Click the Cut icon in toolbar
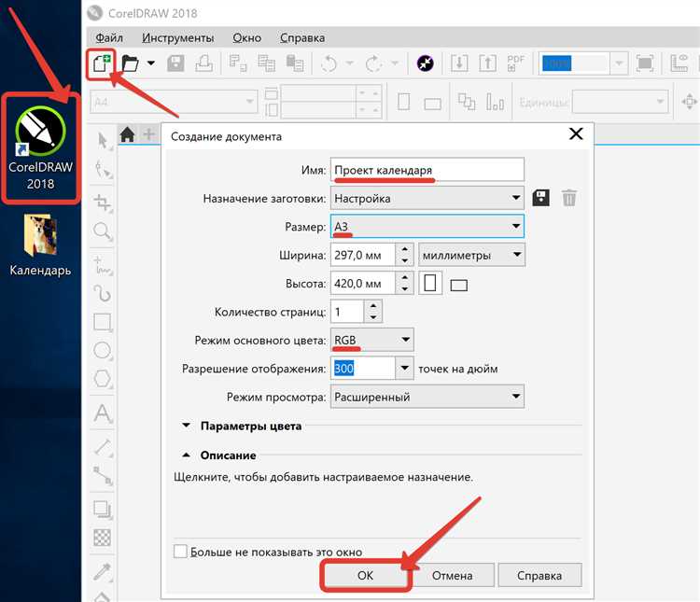This screenshot has height=602, width=700. click(237, 63)
